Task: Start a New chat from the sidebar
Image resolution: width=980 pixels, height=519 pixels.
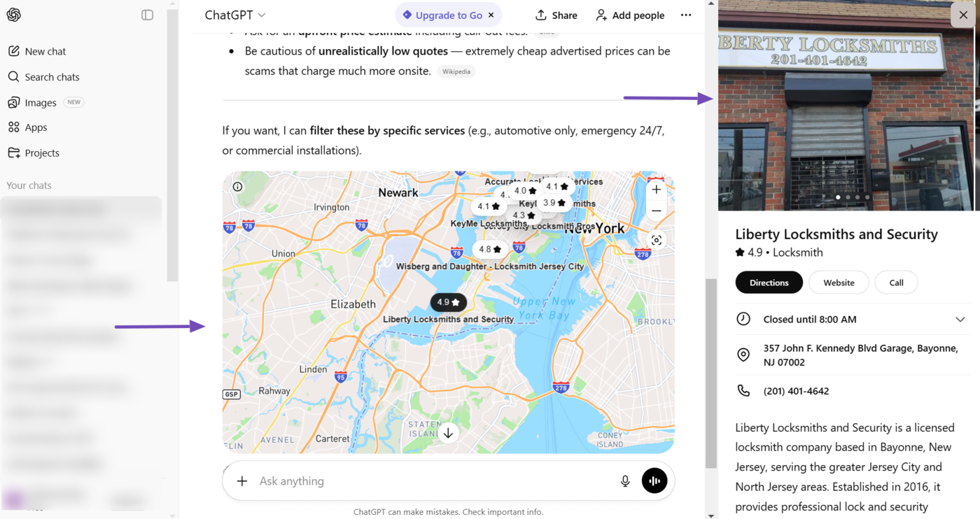Action: tap(45, 50)
